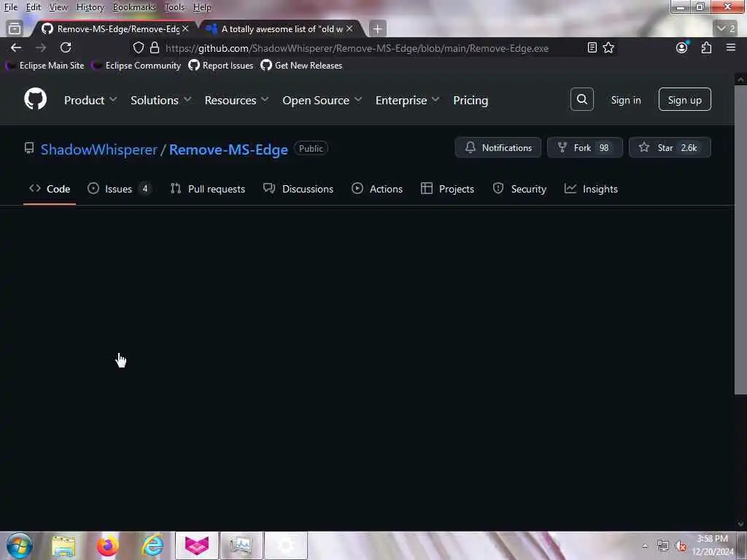Bookmark this page with star icon
This screenshot has height=560, width=747.
pyautogui.click(x=608, y=47)
